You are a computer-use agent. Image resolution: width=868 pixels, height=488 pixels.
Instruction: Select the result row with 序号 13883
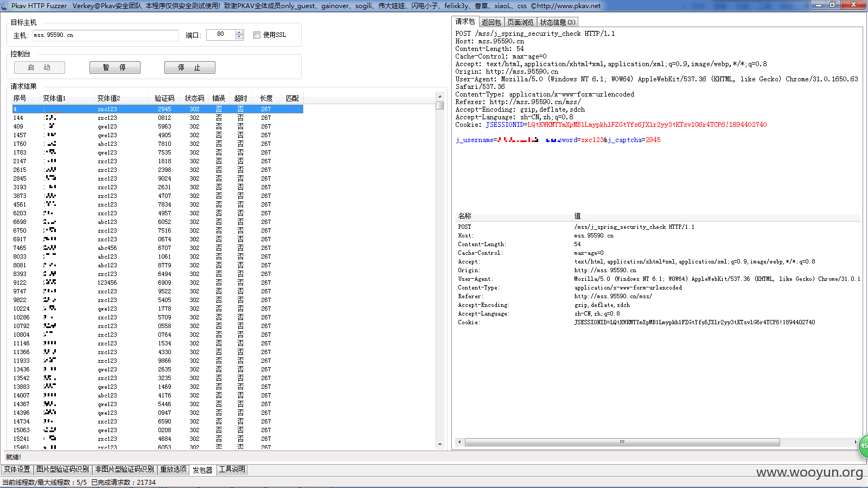157,387
